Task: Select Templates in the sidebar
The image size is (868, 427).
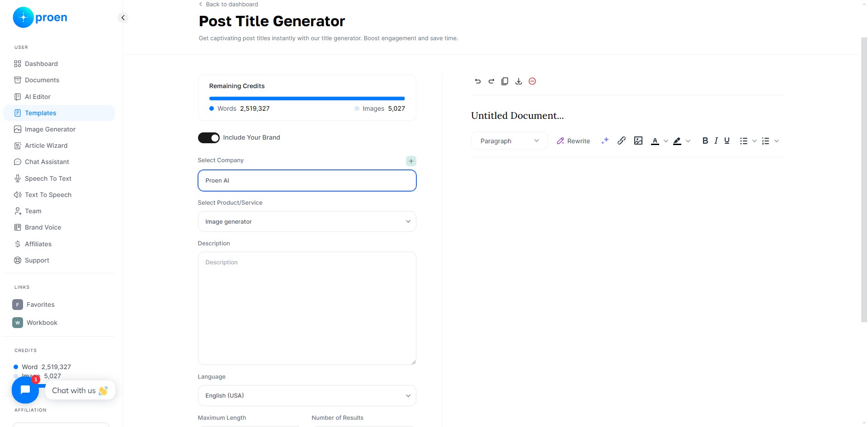Action: click(x=59, y=113)
